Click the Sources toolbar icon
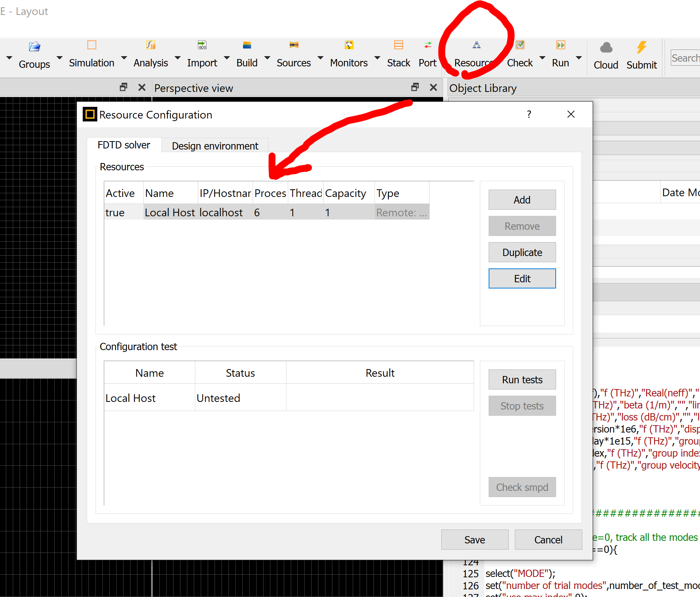Screen dimensions: 700x597 [294, 45]
